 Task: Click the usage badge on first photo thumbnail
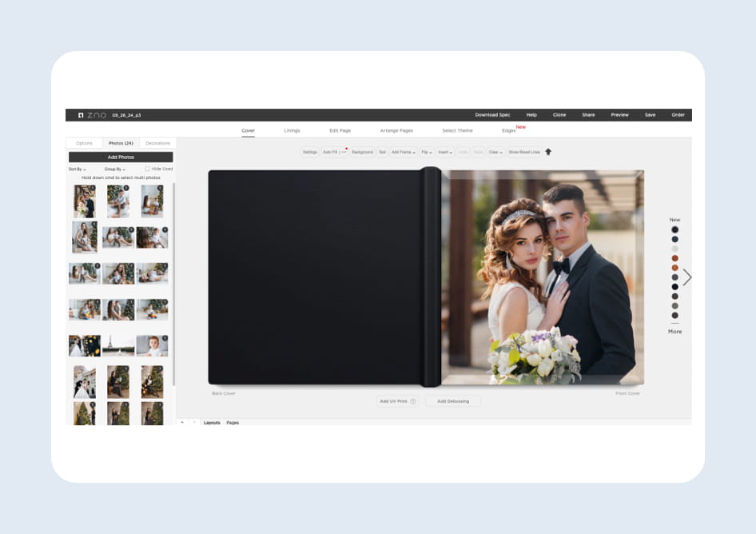[93, 189]
